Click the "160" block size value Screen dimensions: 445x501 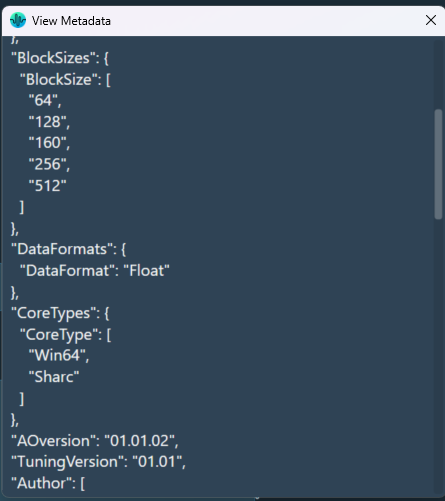(47, 143)
